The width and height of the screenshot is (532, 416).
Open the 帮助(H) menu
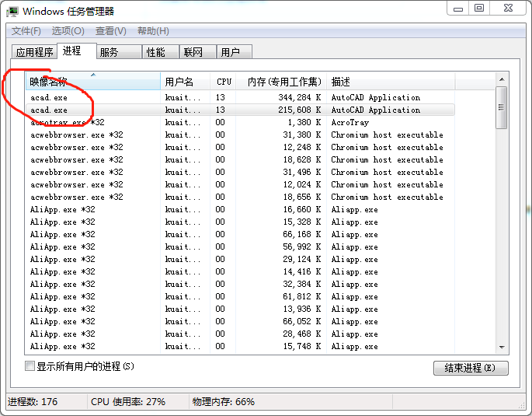click(153, 31)
